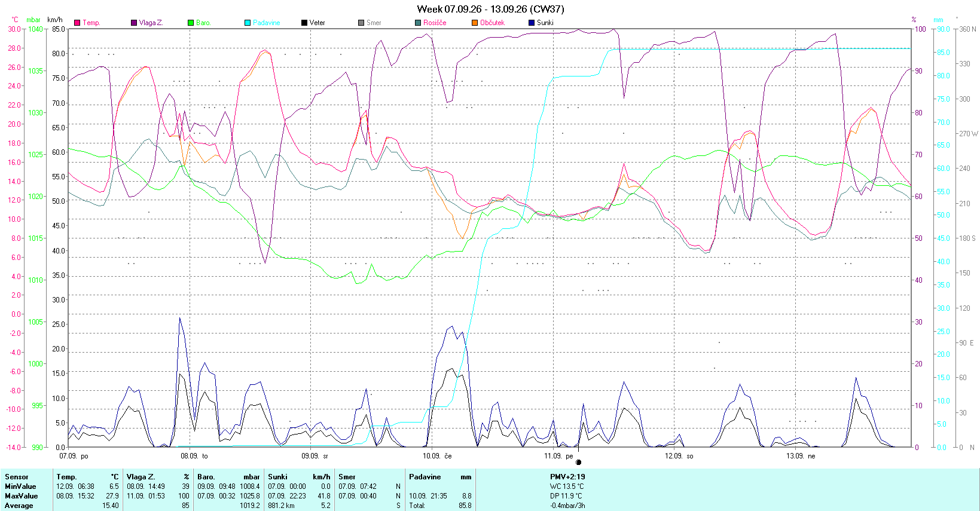Click the purple Vlaga Z. legend swatch
Viewport: 980px width, 511px height.
(x=134, y=23)
